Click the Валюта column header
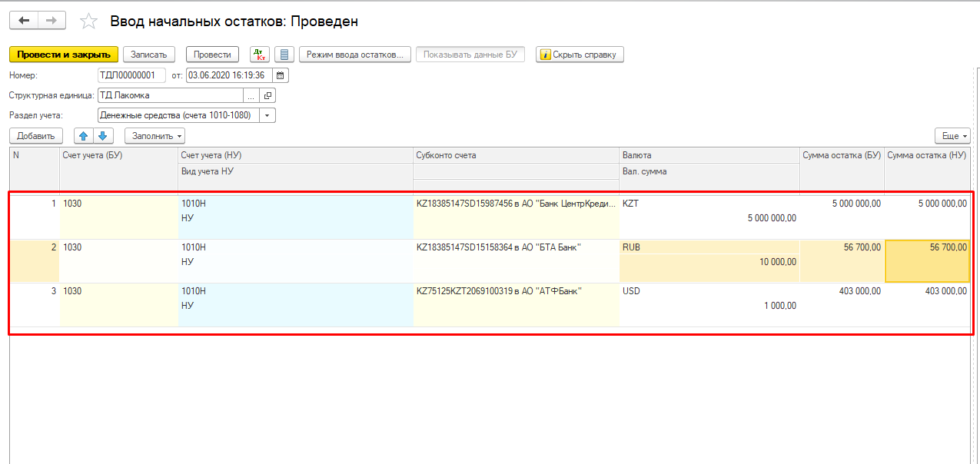 (x=709, y=155)
